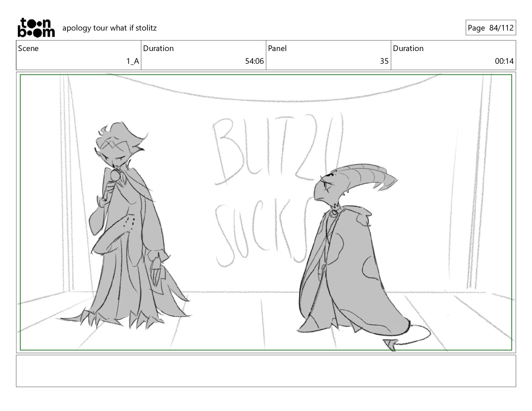Select the panel duration '00:14'
The width and height of the screenshot is (532, 411).
coord(504,61)
